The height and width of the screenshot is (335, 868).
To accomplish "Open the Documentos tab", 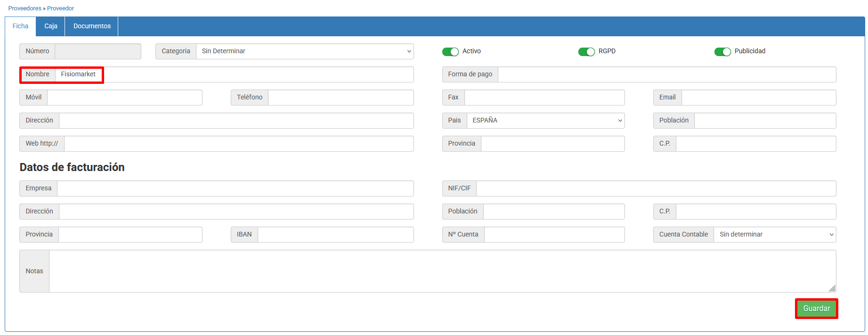I will [x=92, y=26].
